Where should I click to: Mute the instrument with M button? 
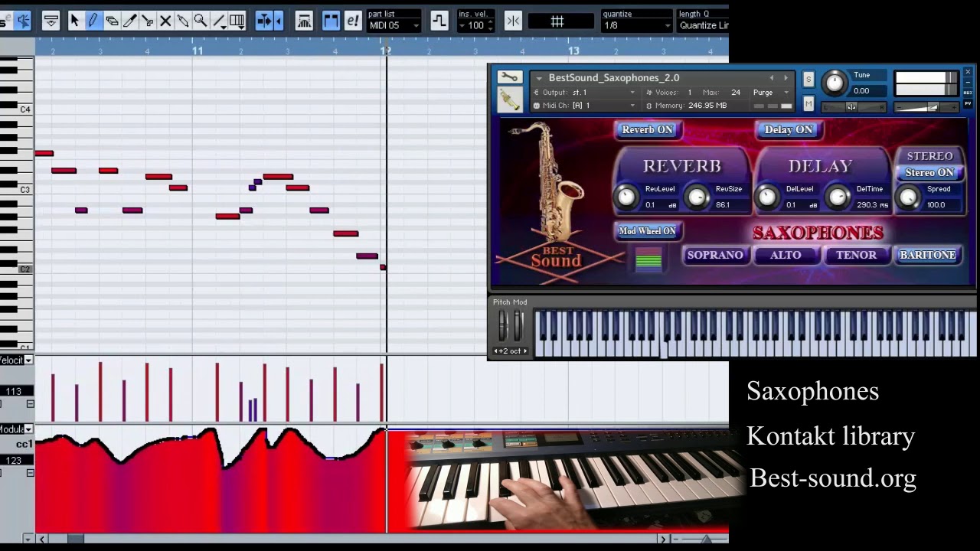pos(808,103)
